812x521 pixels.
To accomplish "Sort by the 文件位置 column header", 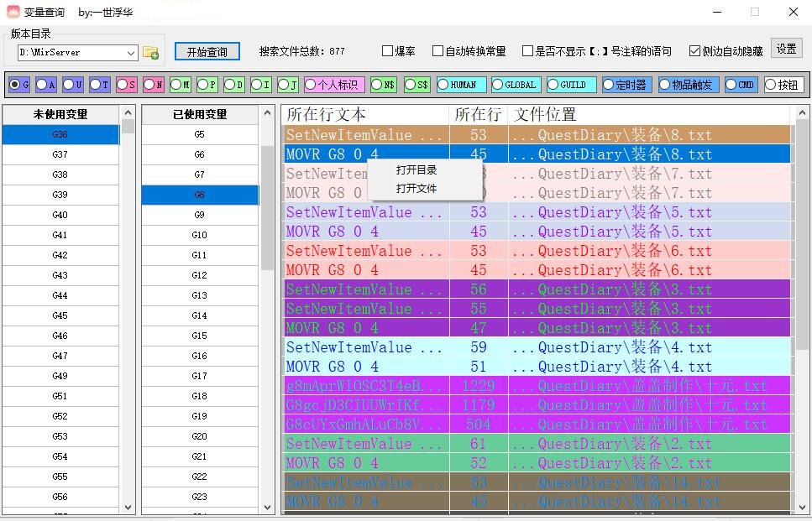I will tap(649, 114).
